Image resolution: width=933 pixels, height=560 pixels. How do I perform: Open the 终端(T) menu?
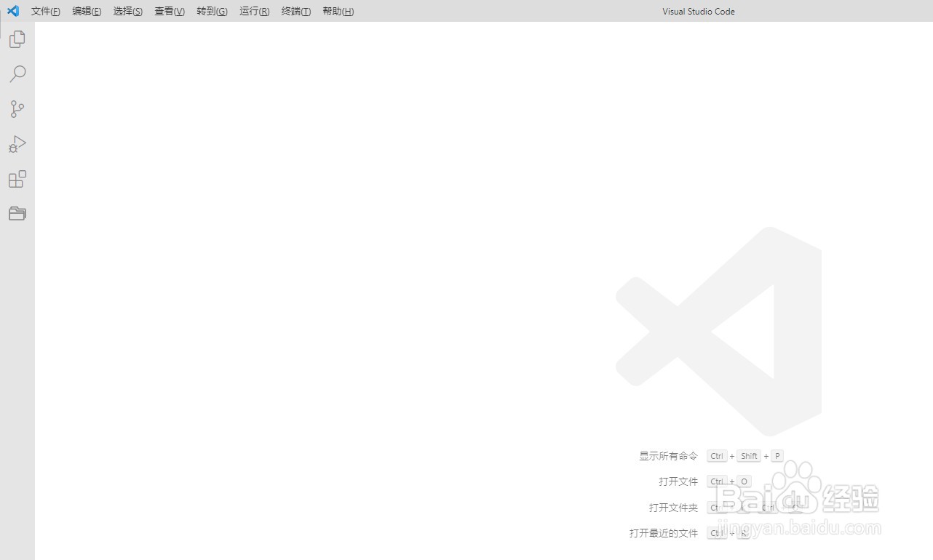tap(296, 12)
